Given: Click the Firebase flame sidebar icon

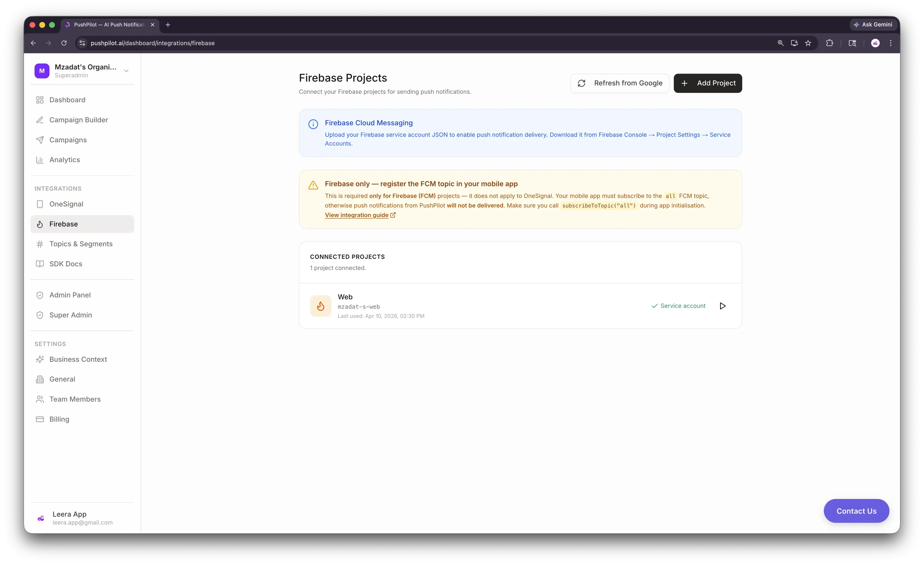Looking at the screenshot, I should point(40,224).
